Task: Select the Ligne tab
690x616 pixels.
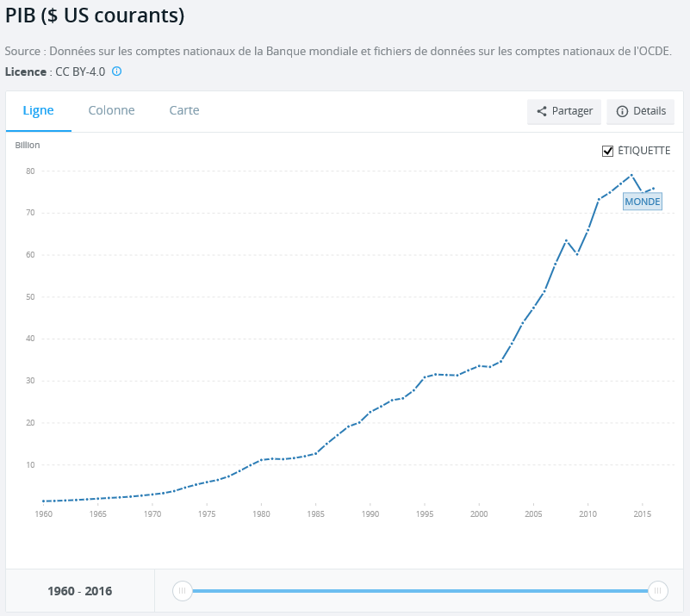Action: (x=38, y=110)
